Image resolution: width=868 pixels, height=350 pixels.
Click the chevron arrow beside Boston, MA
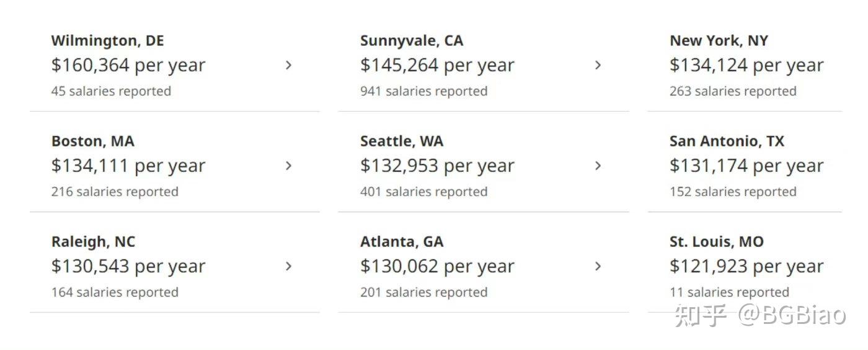click(x=288, y=166)
